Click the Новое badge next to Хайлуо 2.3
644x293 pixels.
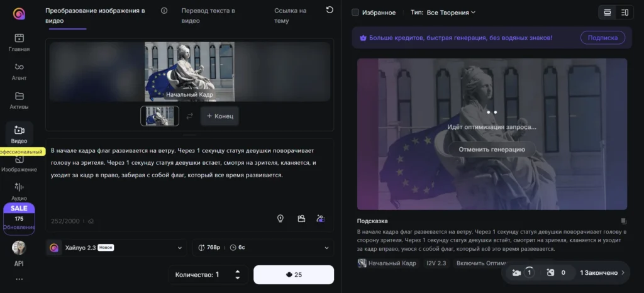pyautogui.click(x=106, y=248)
